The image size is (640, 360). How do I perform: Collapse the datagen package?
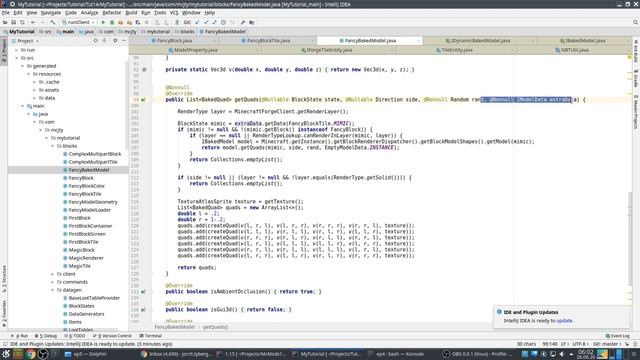53,290
